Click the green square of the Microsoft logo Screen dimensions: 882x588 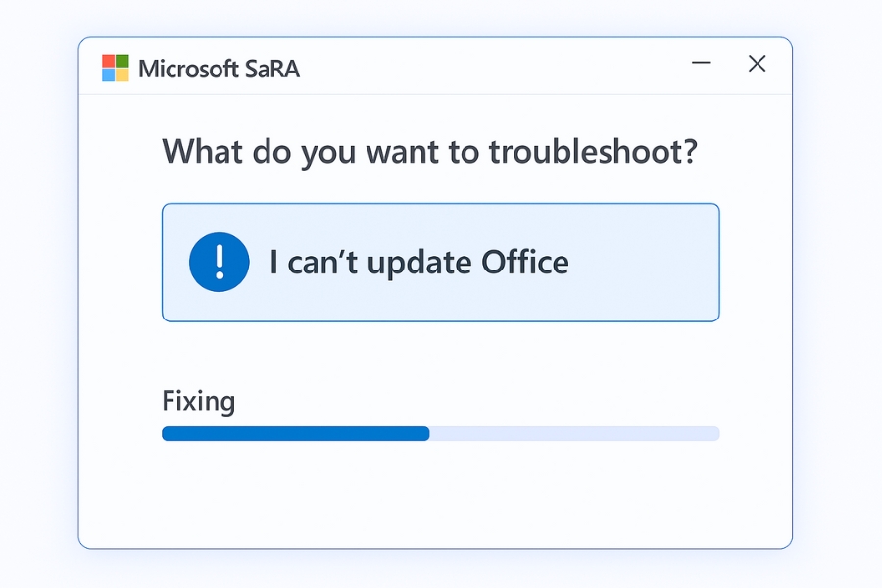122,60
